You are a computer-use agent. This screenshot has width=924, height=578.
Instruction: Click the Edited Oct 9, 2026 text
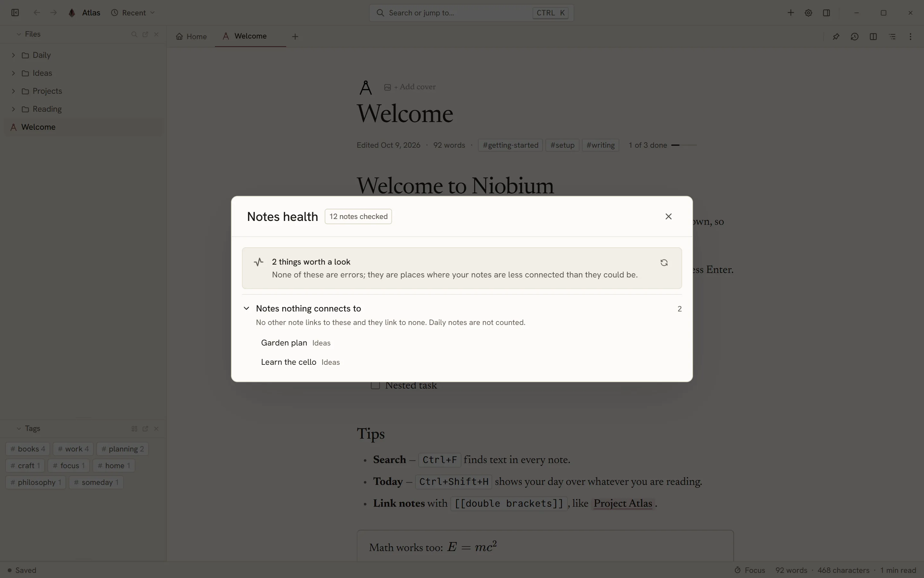[x=388, y=145]
